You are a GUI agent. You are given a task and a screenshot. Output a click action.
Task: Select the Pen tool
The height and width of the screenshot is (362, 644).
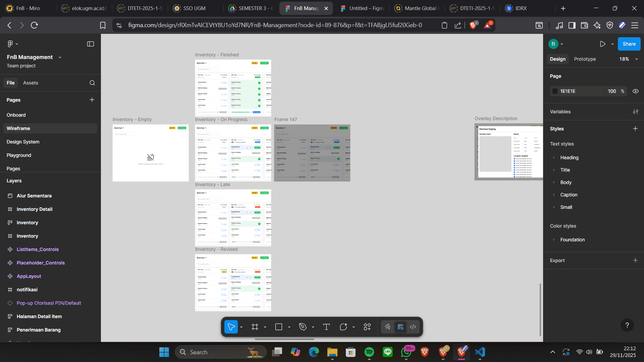tap(303, 327)
